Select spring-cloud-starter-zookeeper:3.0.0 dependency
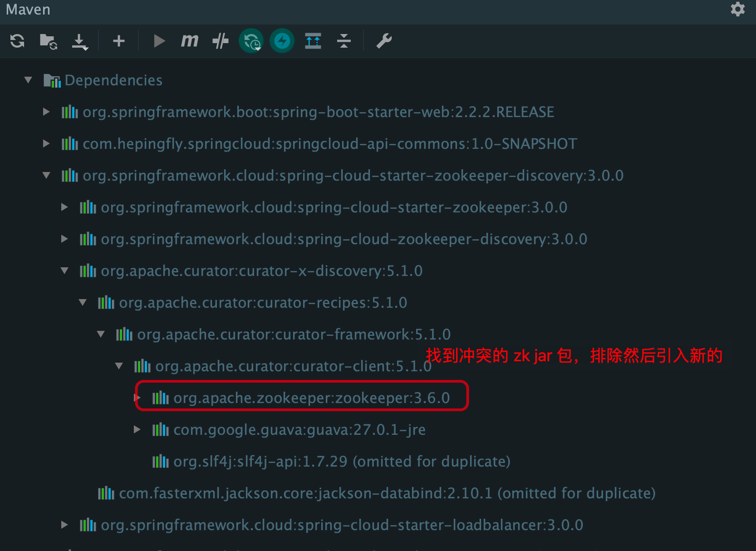 (x=334, y=207)
